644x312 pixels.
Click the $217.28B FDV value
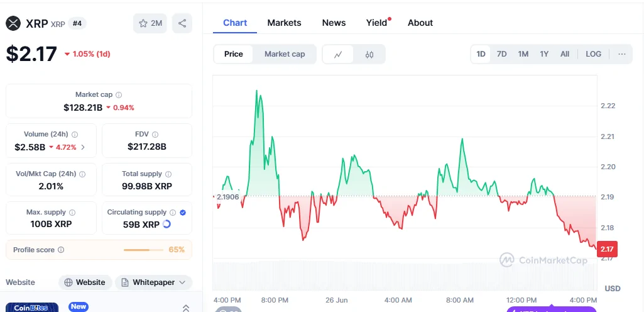click(x=146, y=147)
